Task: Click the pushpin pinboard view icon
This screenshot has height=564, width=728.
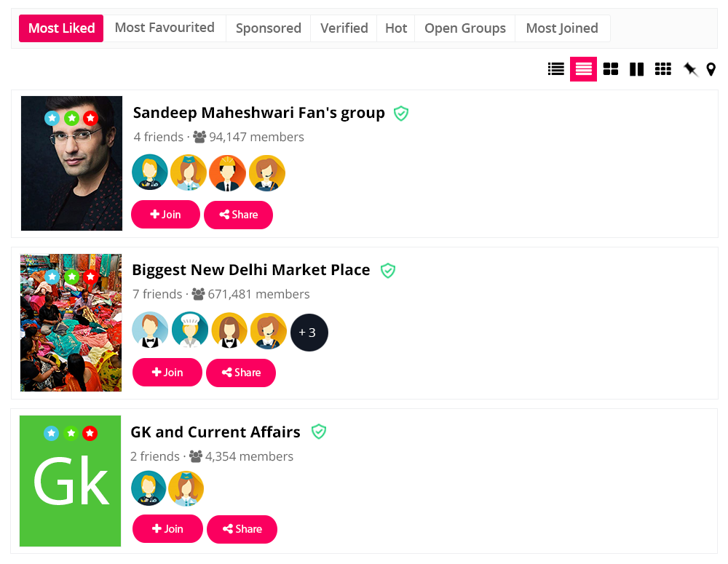Action: (690, 69)
